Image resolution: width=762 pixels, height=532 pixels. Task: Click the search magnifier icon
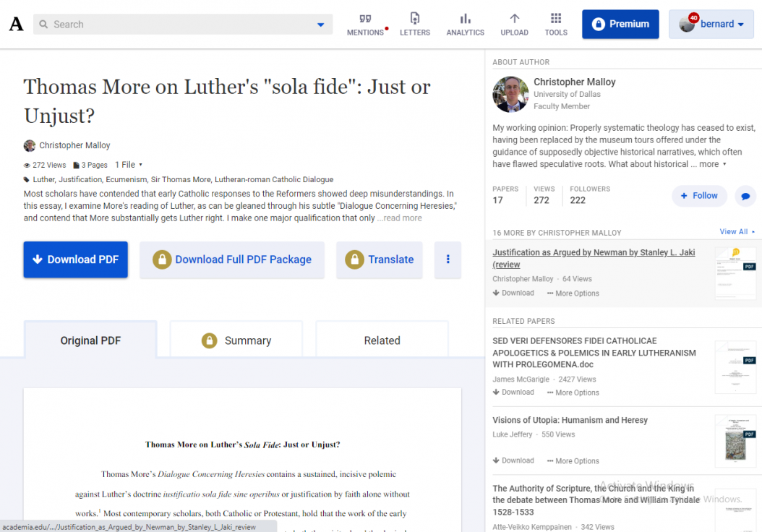coord(43,25)
